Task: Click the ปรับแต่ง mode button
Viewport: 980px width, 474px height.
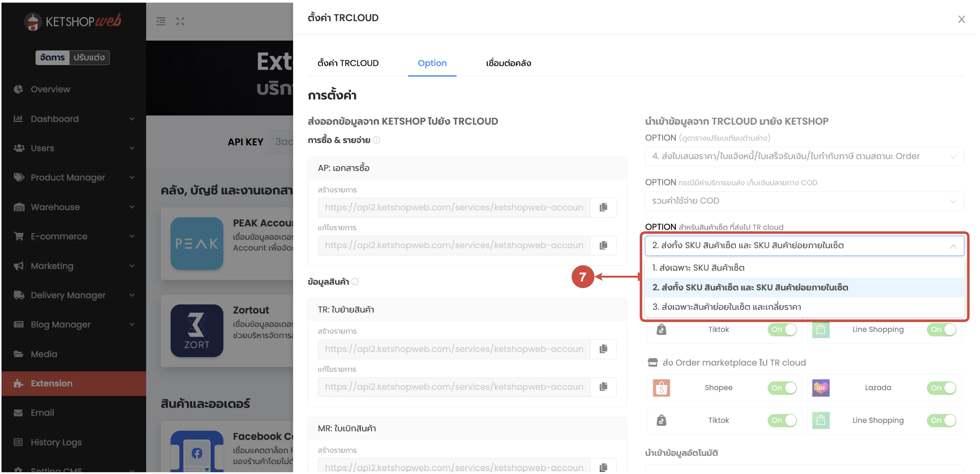Action: [89, 58]
